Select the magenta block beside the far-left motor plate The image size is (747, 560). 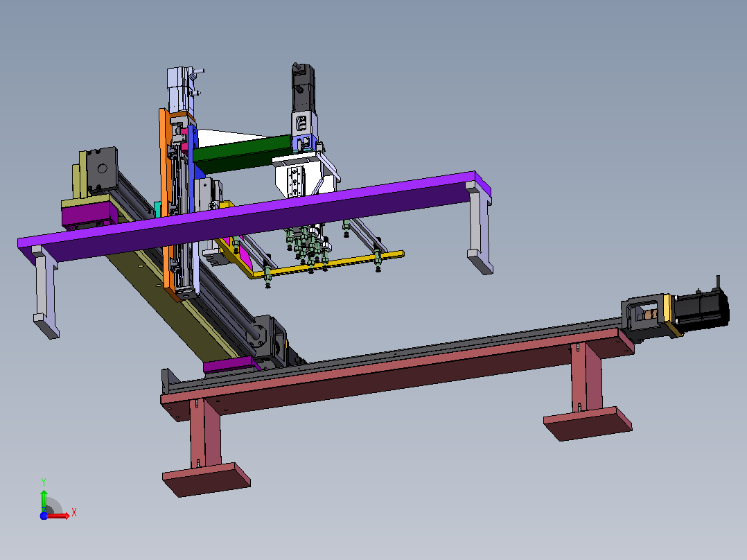pos(89,214)
